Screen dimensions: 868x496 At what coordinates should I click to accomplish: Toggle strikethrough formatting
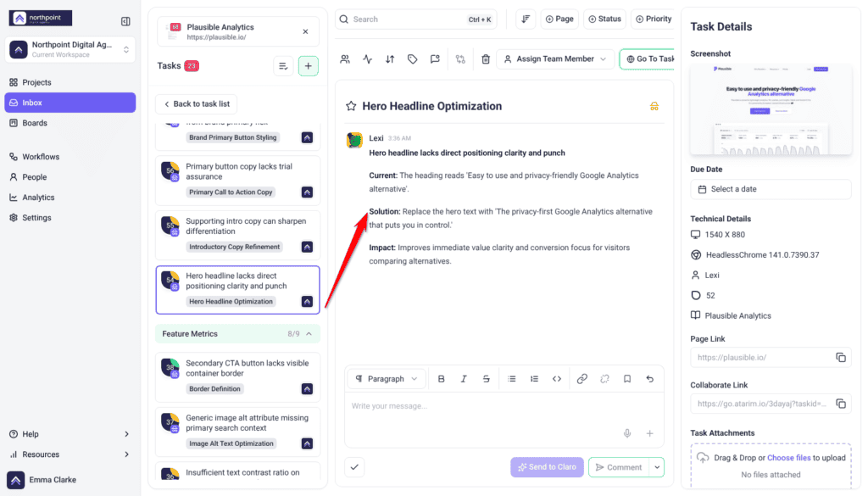tap(486, 379)
